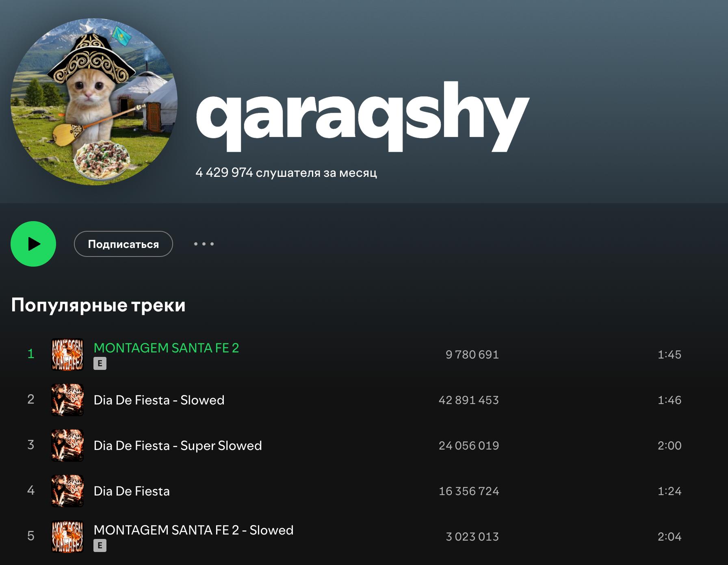Image resolution: width=728 pixels, height=565 pixels.
Task: Click the 2:00 duration of track 3
Action: pyautogui.click(x=669, y=445)
